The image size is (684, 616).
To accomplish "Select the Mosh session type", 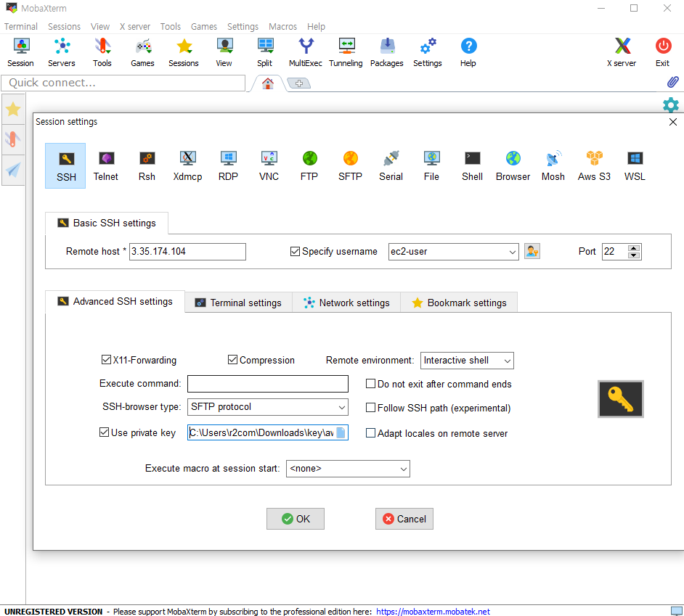I will tap(553, 166).
